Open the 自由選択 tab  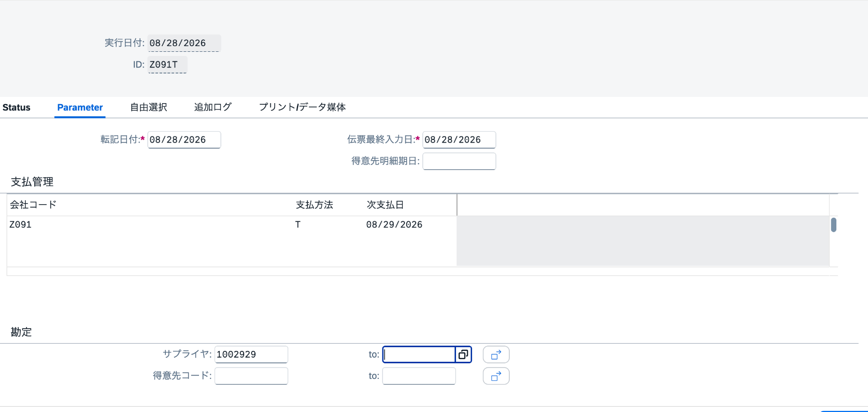point(148,107)
